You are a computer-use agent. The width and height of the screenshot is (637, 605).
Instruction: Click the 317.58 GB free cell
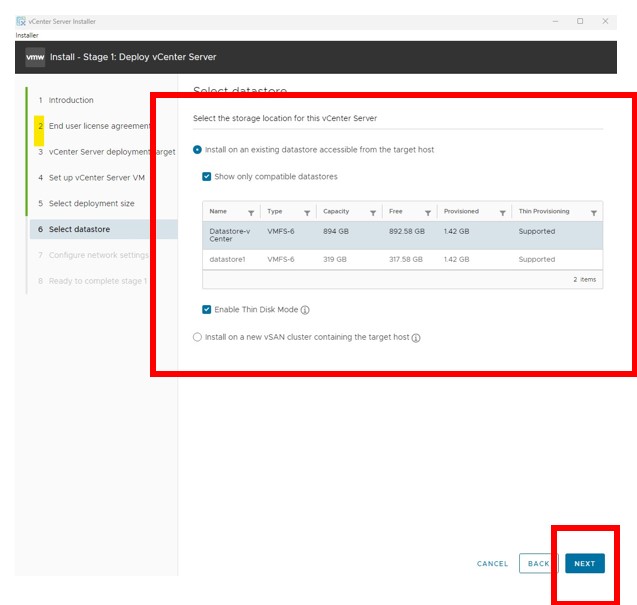pos(405,259)
